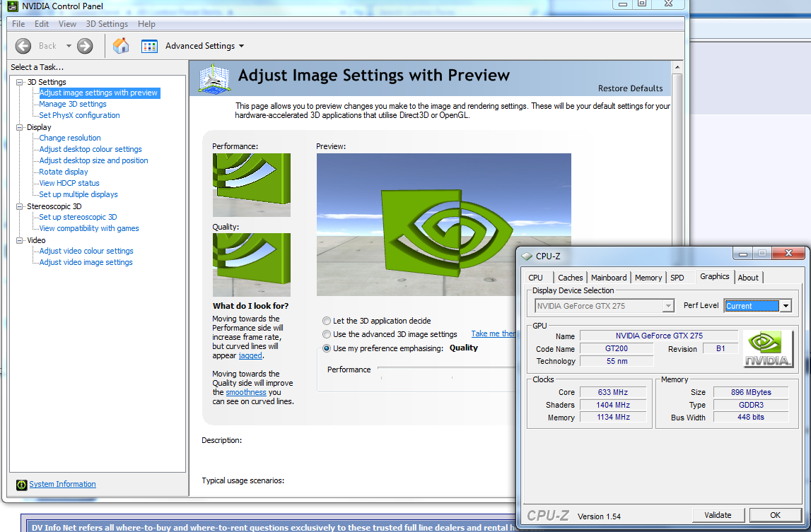
Task: Click the System Information icon
Action: [x=21, y=485]
